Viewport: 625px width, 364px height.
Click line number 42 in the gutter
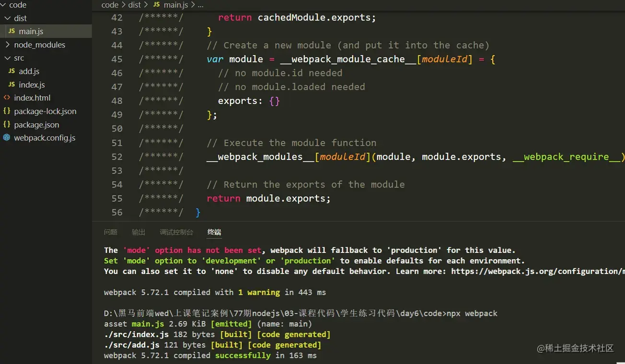117,18
